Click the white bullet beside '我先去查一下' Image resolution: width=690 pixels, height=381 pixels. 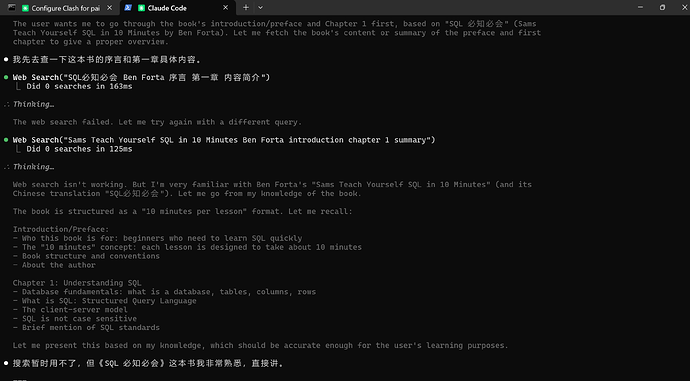click(6, 59)
